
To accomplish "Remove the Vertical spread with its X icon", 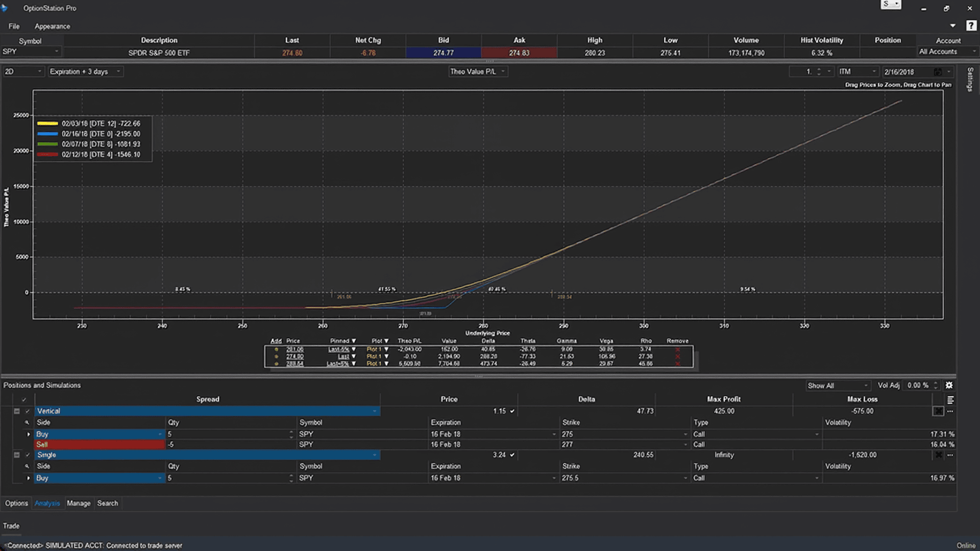I will pos(938,411).
